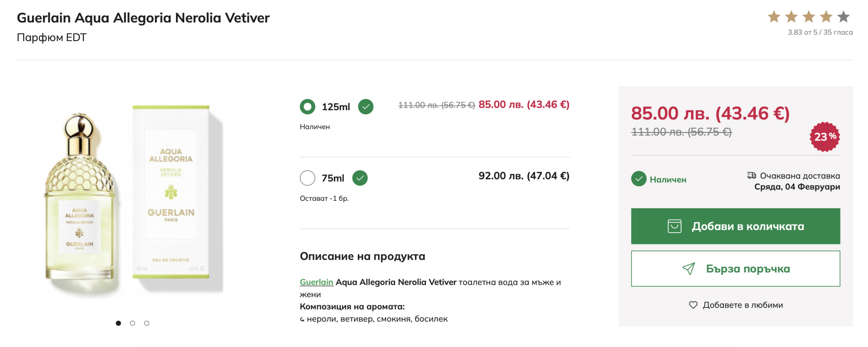This screenshot has width=868, height=347.
Task: Click the green checkmark next to 125ml
Action: (x=365, y=106)
